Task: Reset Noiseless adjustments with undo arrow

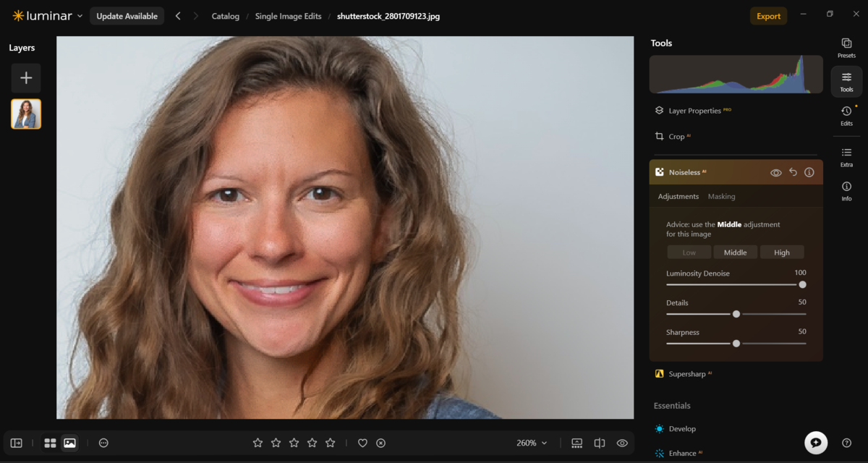Action: [x=793, y=172]
